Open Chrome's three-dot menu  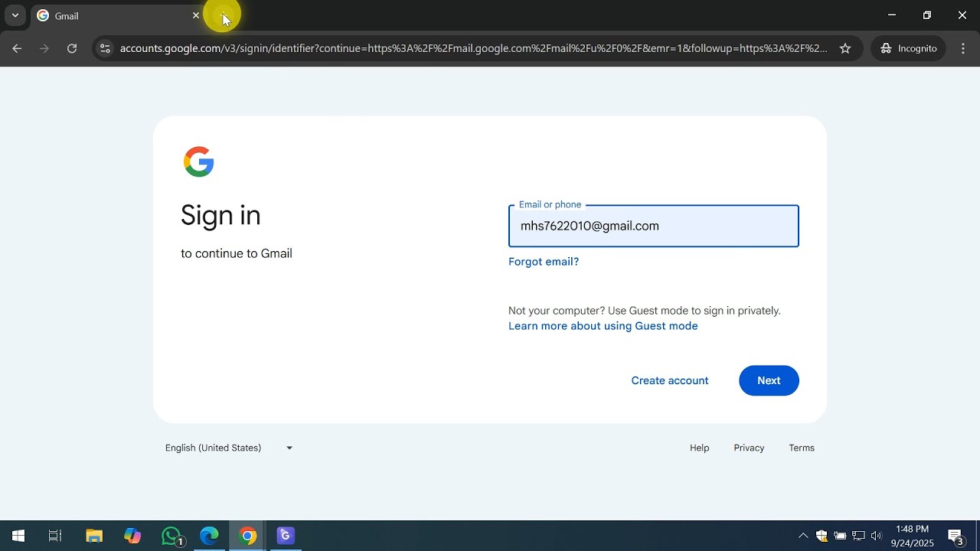coord(963,48)
